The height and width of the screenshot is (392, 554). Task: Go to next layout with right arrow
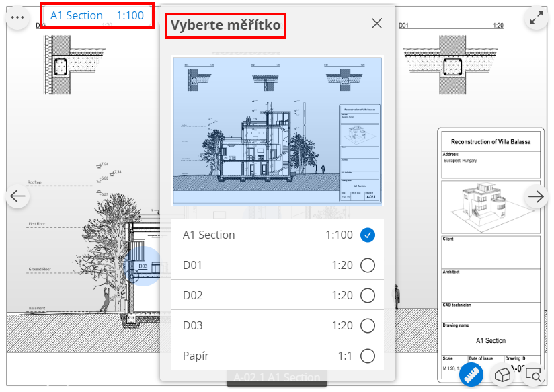coord(536,196)
